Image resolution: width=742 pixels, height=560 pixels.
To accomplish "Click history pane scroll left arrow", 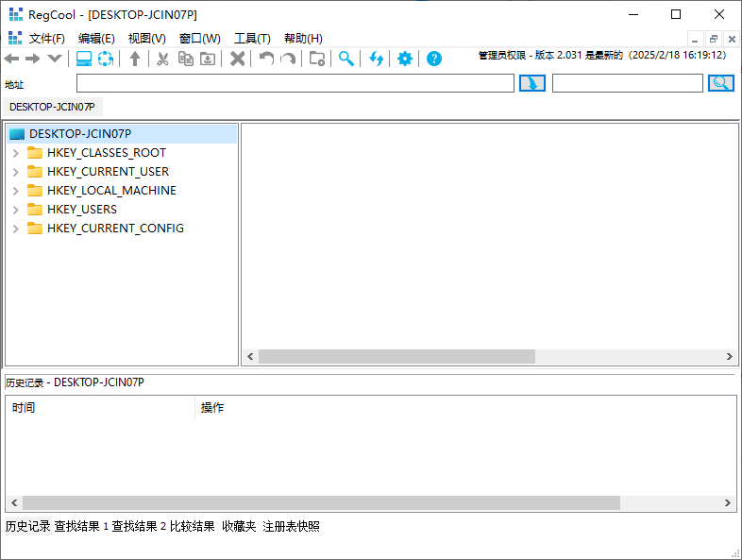I will pyautogui.click(x=14, y=502).
